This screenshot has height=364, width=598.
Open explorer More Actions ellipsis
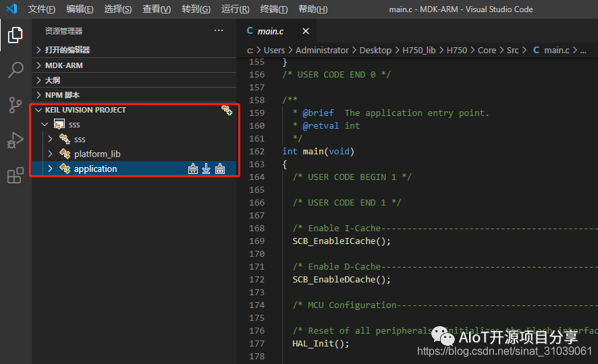(219, 30)
